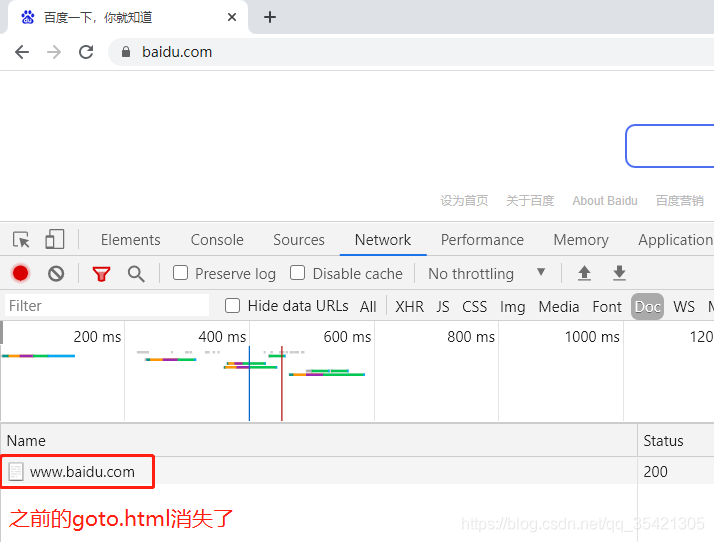Viewport: 714px width, 542px height.
Task: Click the 200 status cell
Action: (655, 471)
